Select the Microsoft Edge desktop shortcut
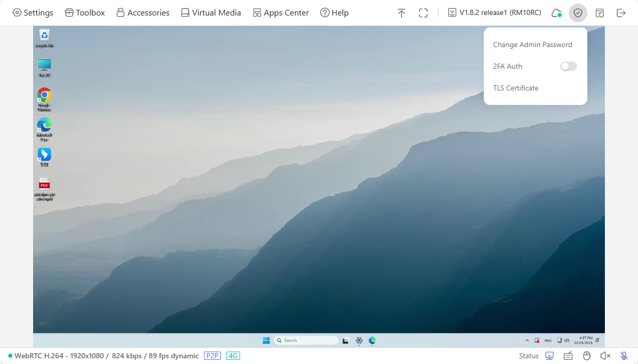Viewport: 638px width, 364px height. point(44,129)
